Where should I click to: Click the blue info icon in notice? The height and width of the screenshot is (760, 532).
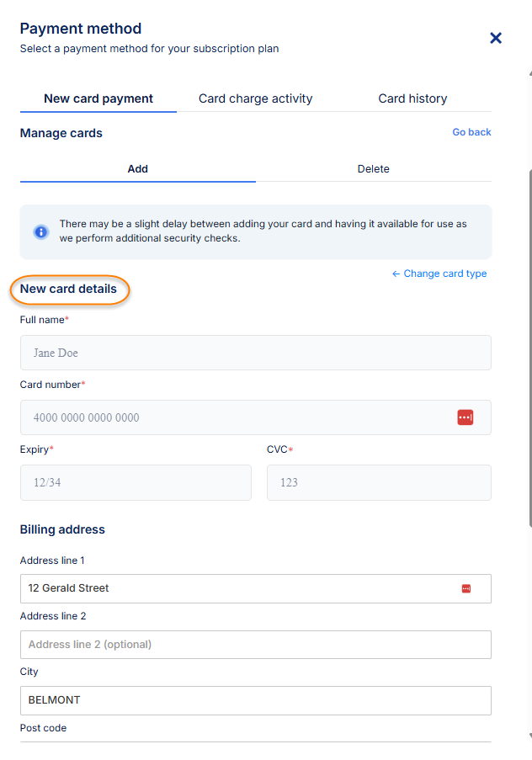pos(41,231)
